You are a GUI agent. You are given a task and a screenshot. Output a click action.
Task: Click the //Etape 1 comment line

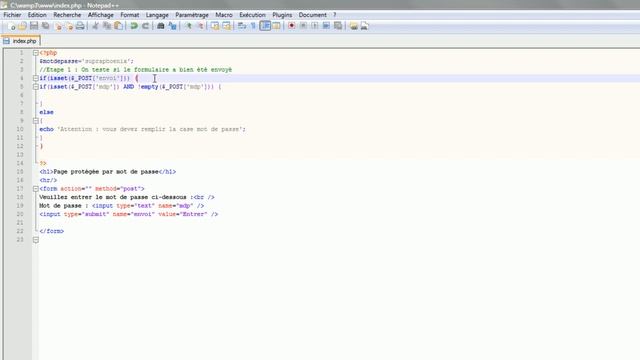coord(136,70)
